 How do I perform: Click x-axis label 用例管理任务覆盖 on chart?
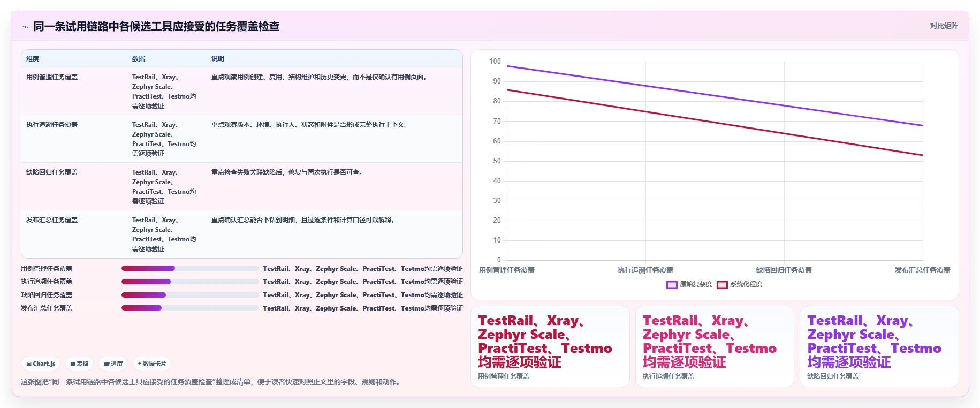point(507,270)
